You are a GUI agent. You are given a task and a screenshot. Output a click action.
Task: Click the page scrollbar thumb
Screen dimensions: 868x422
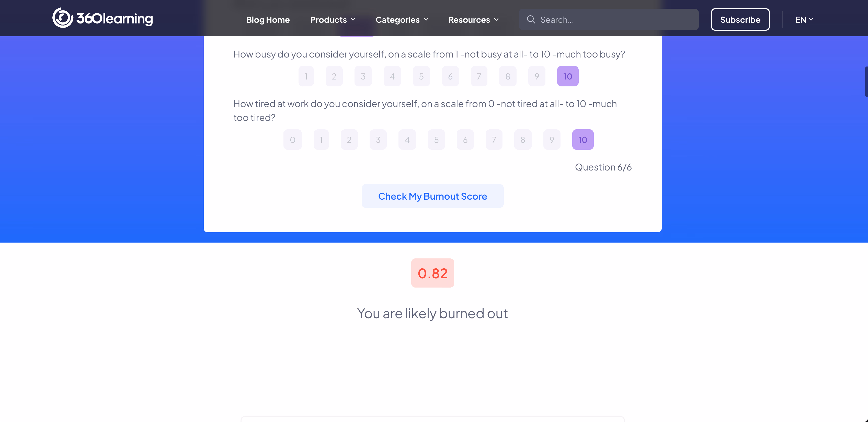[866, 82]
